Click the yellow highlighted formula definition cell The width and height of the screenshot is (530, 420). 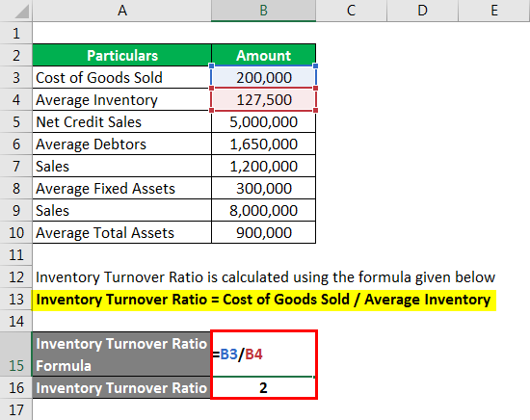(x=264, y=300)
